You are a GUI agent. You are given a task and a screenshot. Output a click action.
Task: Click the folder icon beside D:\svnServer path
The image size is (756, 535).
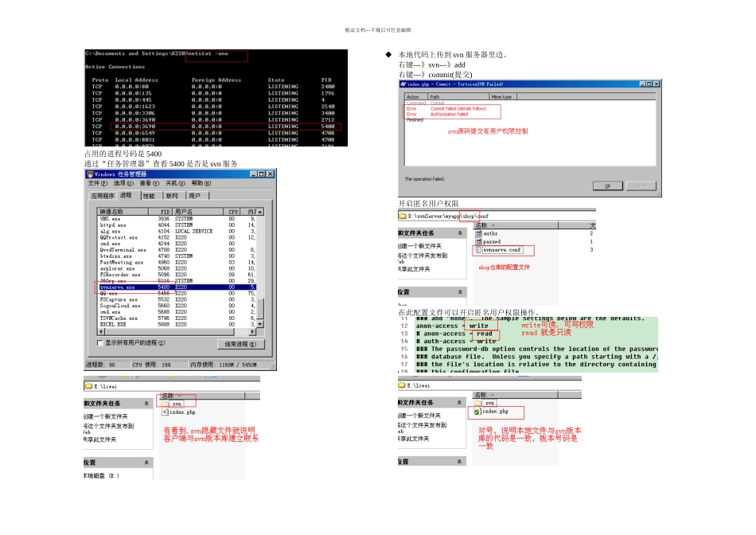[403, 216]
